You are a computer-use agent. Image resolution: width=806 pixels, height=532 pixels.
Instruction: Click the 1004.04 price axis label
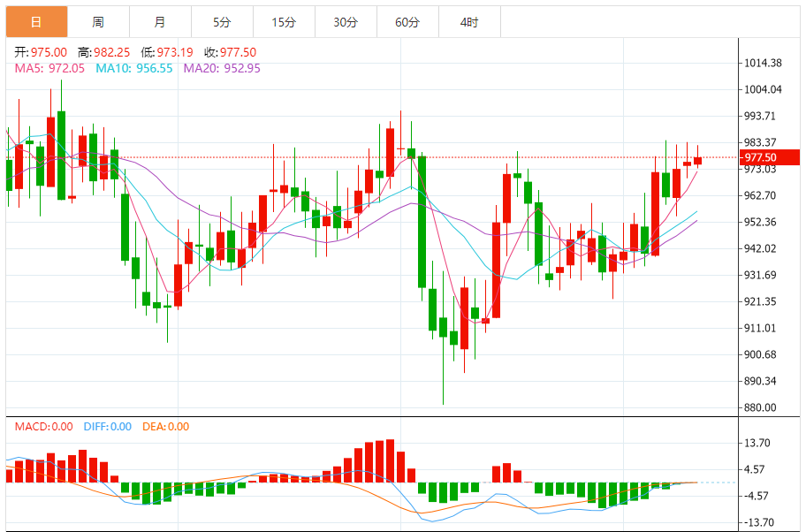(763, 89)
